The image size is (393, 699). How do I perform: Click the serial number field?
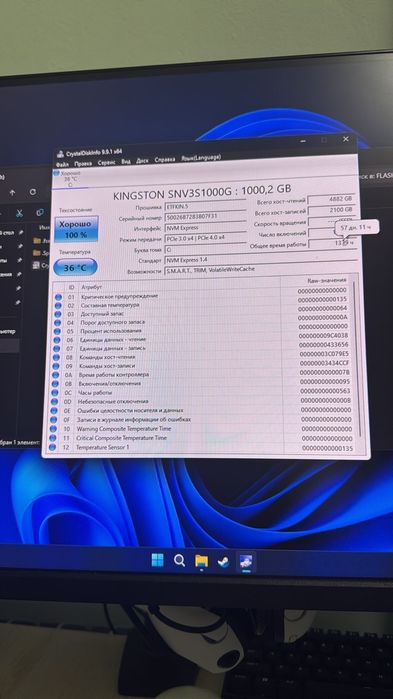pyautogui.click(x=205, y=217)
